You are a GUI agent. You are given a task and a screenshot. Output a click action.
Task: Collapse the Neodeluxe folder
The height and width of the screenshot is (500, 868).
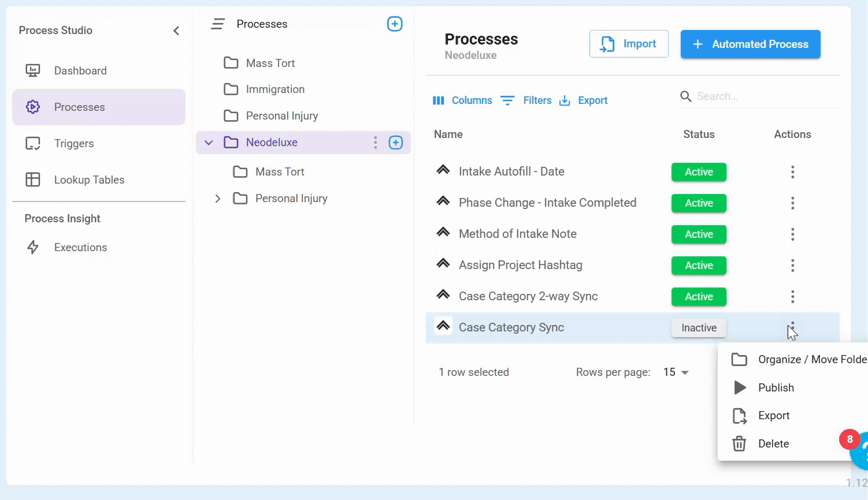tap(209, 143)
